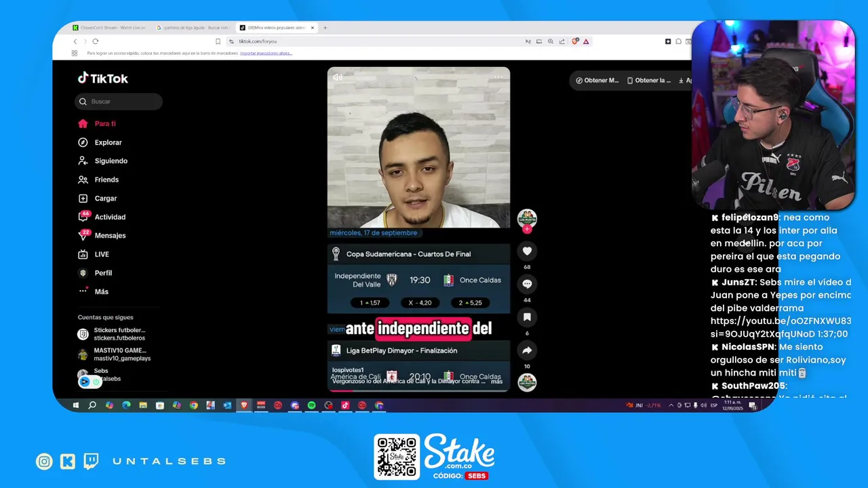Share the video with arrow icon
Viewport: 868px width, 488px height.
(527, 350)
